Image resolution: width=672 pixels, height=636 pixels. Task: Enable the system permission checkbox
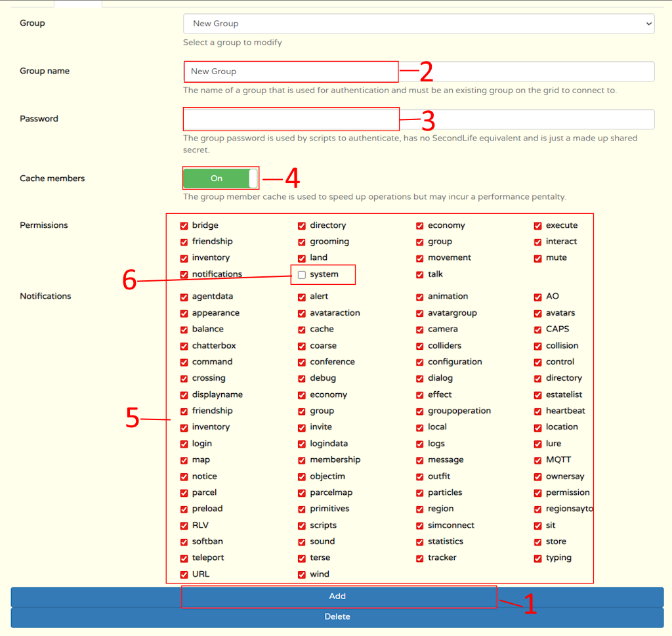point(302,274)
